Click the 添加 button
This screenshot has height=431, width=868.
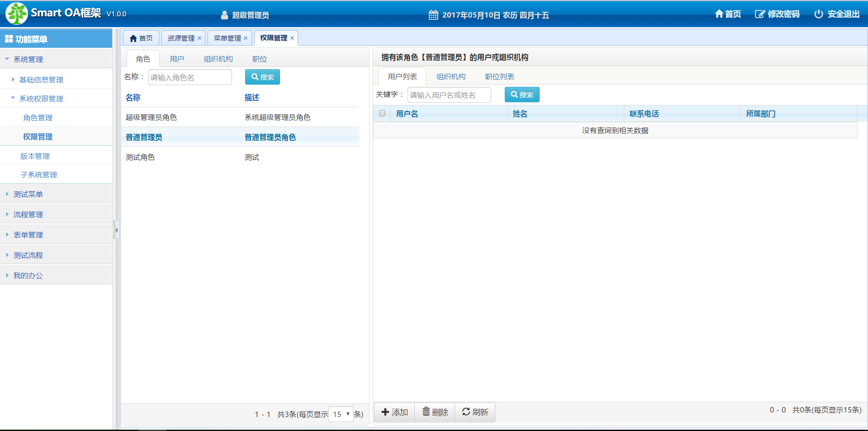[x=394, y=412]
